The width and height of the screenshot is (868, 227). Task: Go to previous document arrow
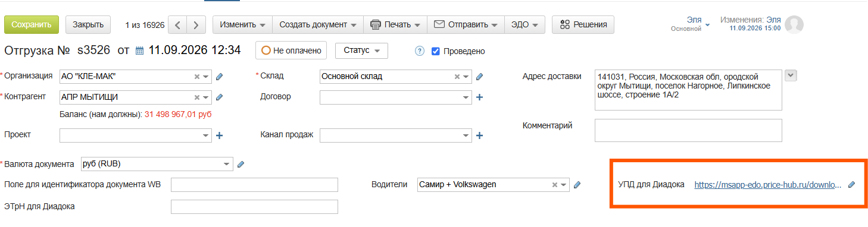[177, 25]
